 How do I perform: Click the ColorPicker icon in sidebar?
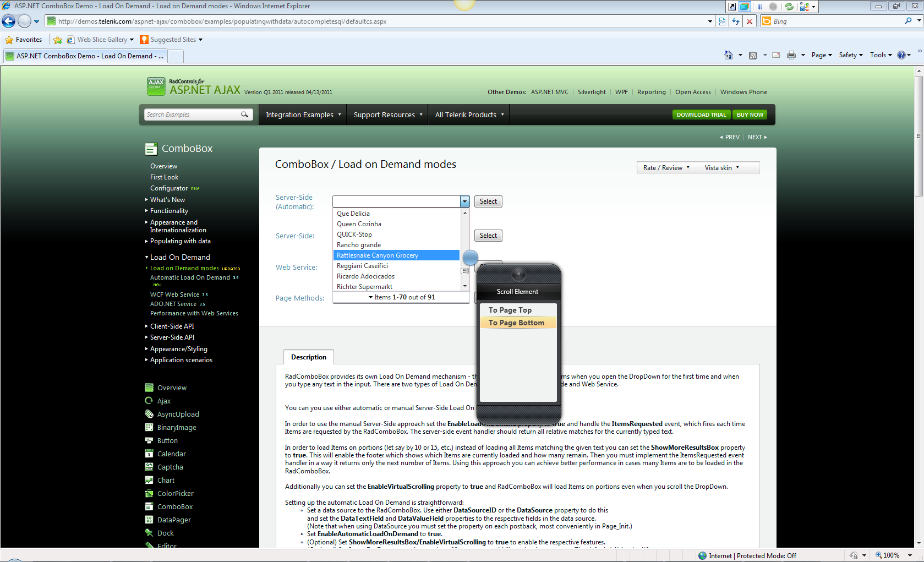149,493
